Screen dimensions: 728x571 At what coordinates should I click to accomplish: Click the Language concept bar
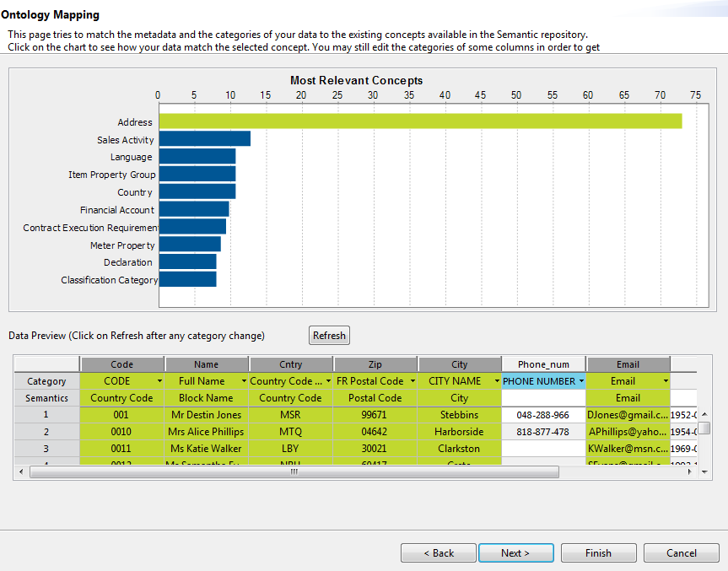click(197, 157)
